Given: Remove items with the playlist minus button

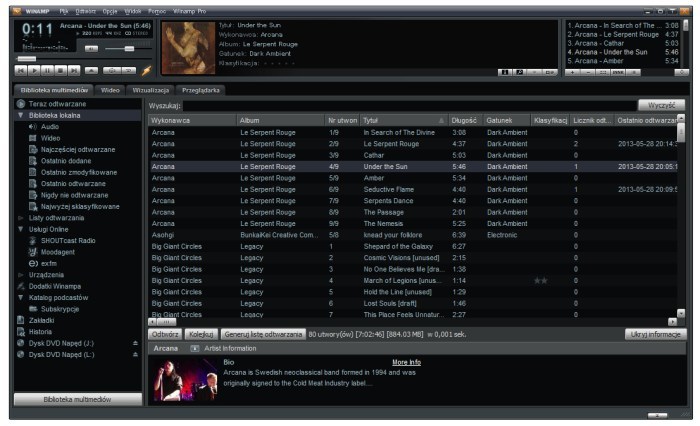Looking at the screenshot, I should coord(588,72).
